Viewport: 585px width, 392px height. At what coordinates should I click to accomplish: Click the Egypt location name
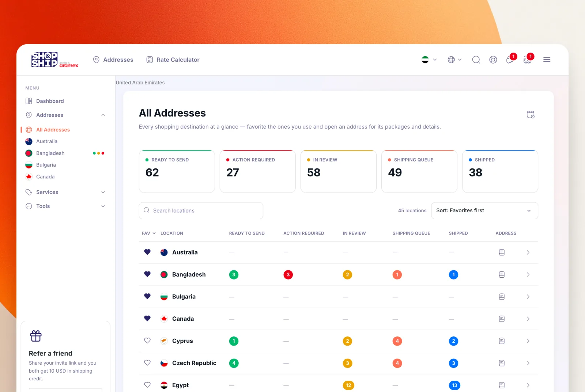pyautogui.click(x=180, y=385)
